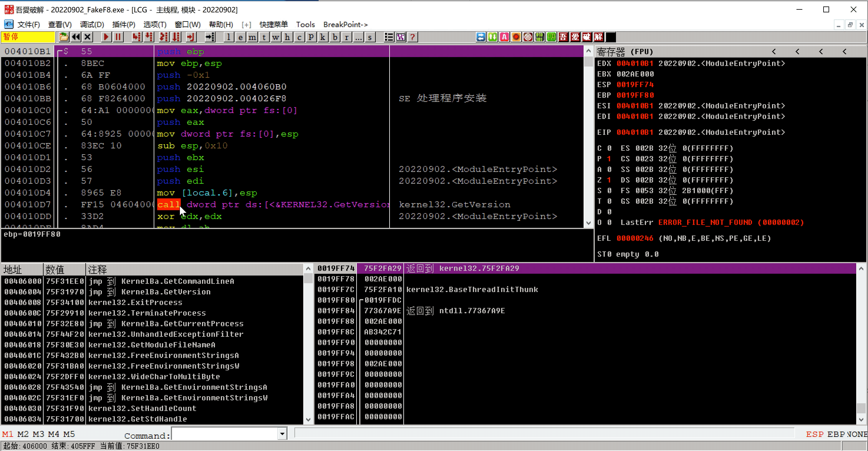Select memory bookmark M2
The width and height of the screenshot is (868, 451).
[23, 434]
